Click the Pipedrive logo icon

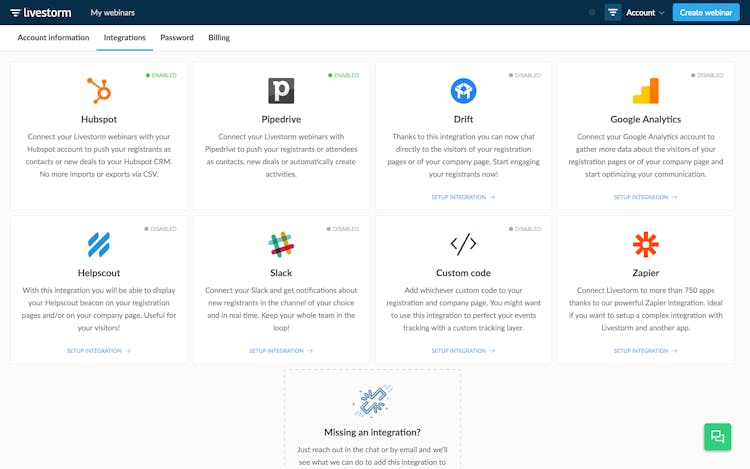coord(281,91)
